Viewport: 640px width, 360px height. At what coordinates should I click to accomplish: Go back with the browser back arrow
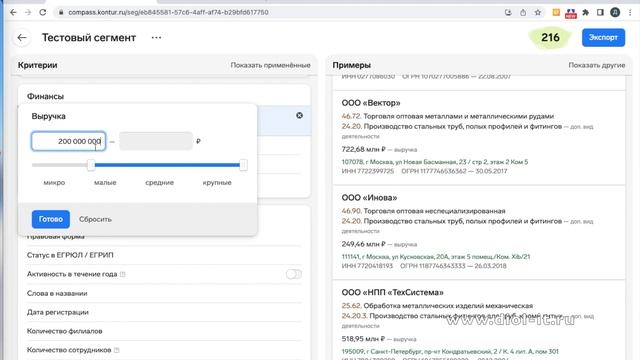tap(13, 13)
